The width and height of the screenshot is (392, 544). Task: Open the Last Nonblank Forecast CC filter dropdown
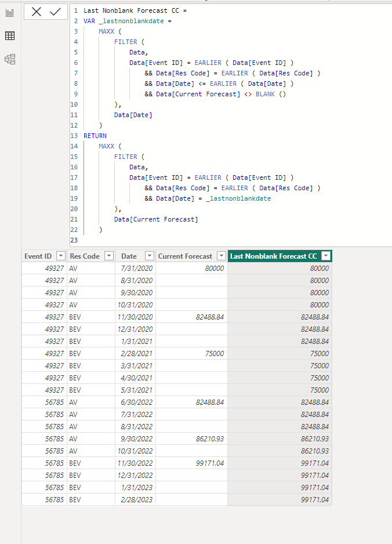click(x=326, y=256)
